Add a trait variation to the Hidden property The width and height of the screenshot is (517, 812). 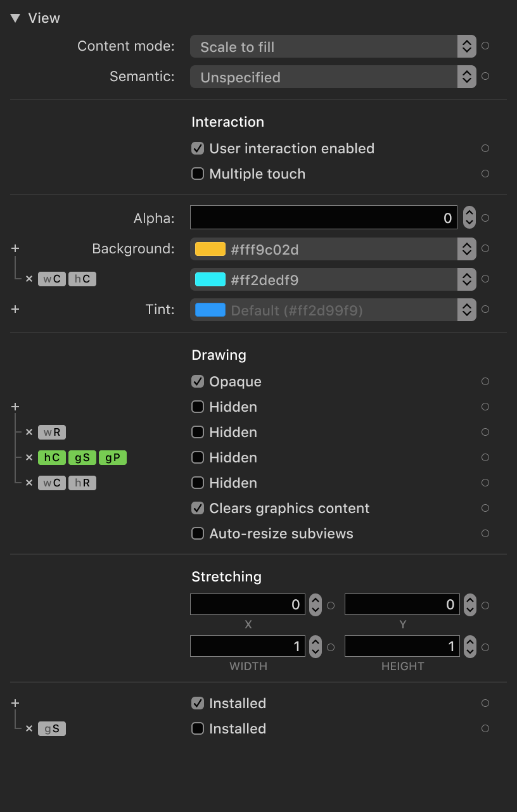15,407
